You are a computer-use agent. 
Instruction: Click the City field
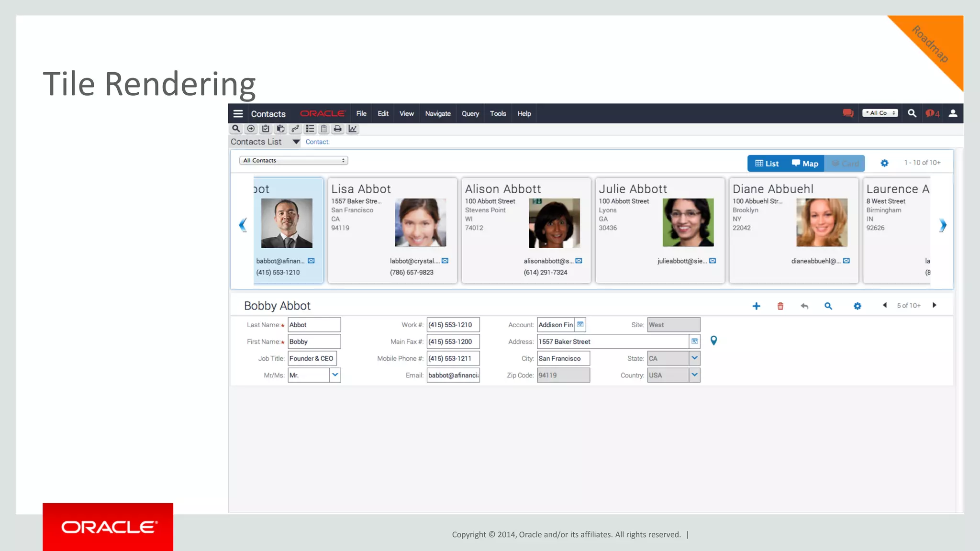563,358
